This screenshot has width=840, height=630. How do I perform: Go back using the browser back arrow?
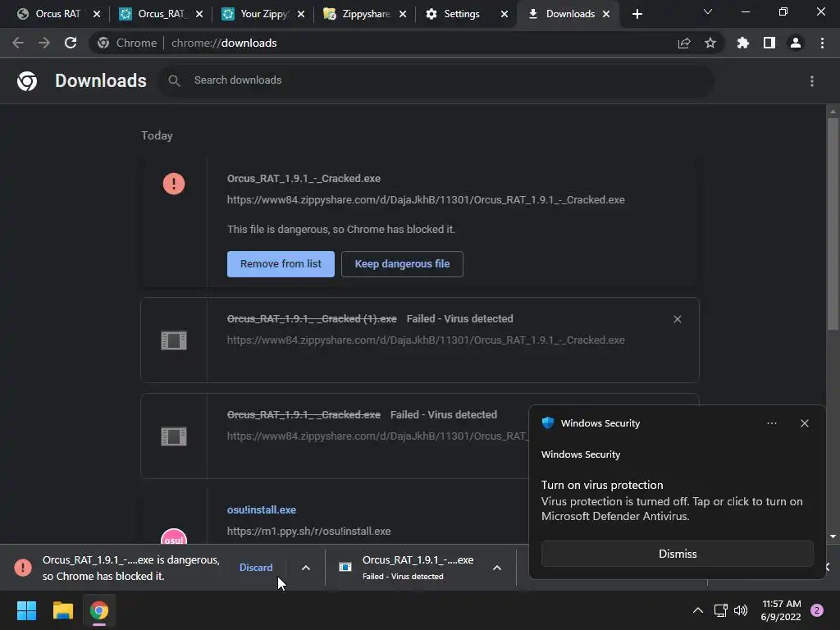(18, 43)
